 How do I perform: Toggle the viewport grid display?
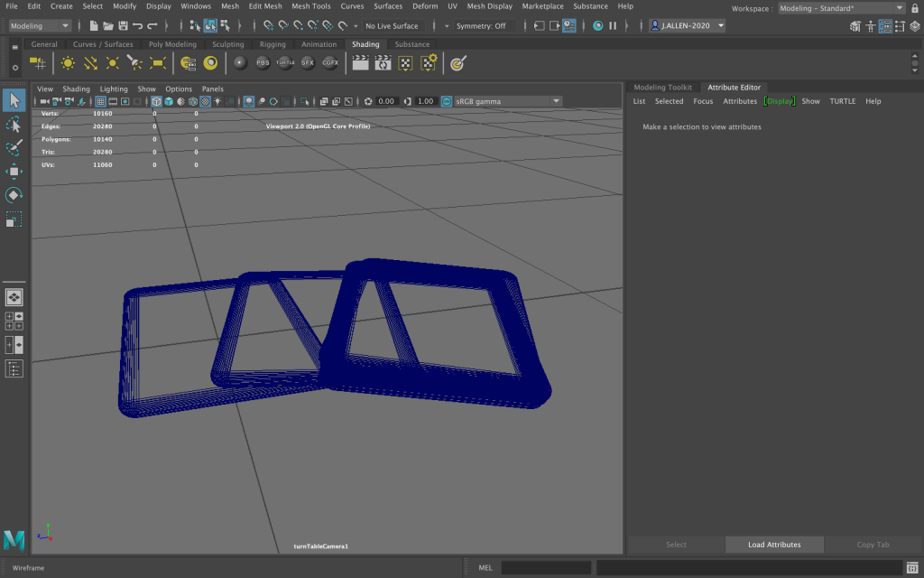pyautogui.click(x=101, y=101)
